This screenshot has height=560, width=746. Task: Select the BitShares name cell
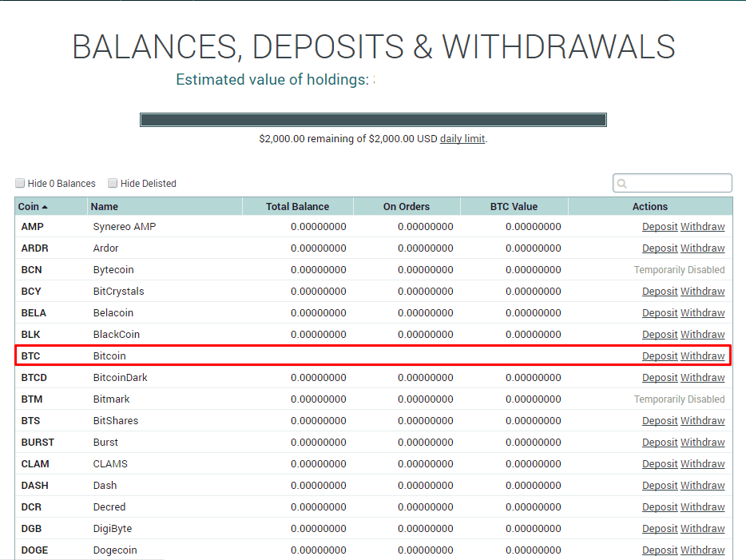pos(116,420)
